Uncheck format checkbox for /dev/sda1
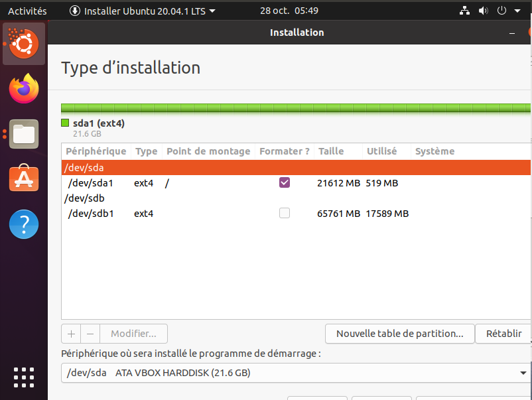Viewport: 532px width, 400px height. pyautogui.click(x=285, y=183)
